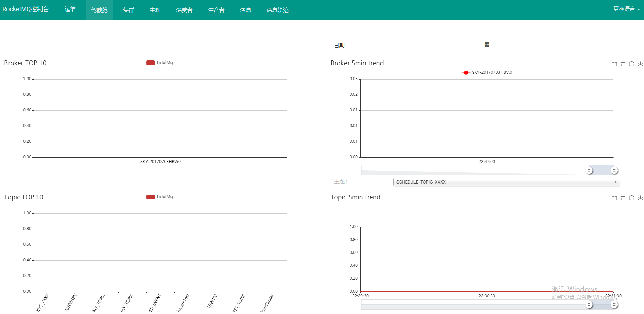
Task: Save Broker 5min trend chart as image
Action: pos(640,64)
